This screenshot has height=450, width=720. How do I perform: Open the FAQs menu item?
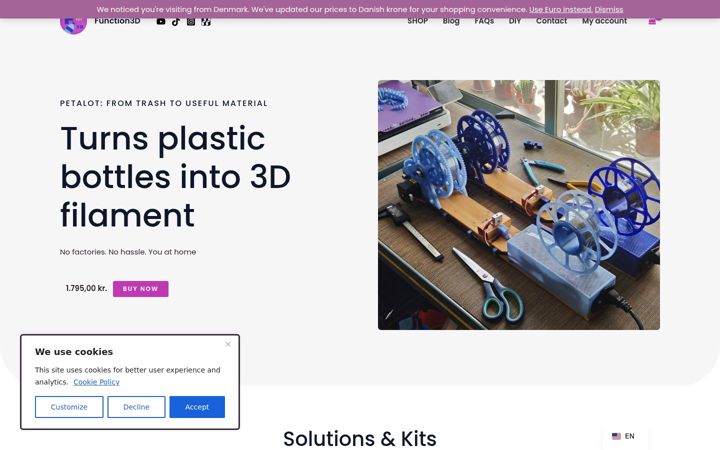point(484,21)
